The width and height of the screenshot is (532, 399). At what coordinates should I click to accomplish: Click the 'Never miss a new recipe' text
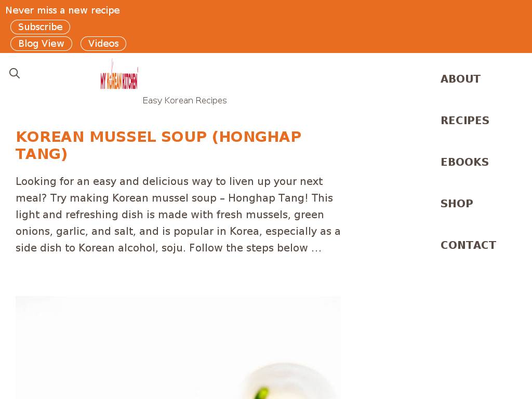click(x=63, y=10)
